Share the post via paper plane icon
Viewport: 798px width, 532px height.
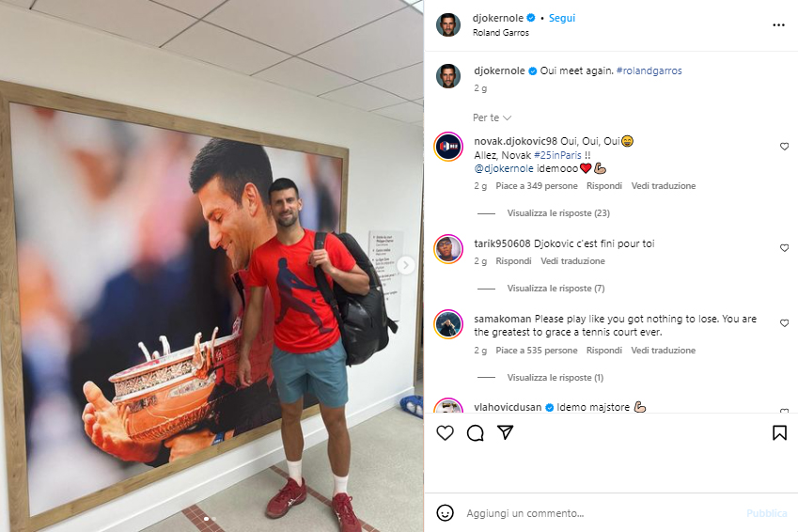[505, 432]
